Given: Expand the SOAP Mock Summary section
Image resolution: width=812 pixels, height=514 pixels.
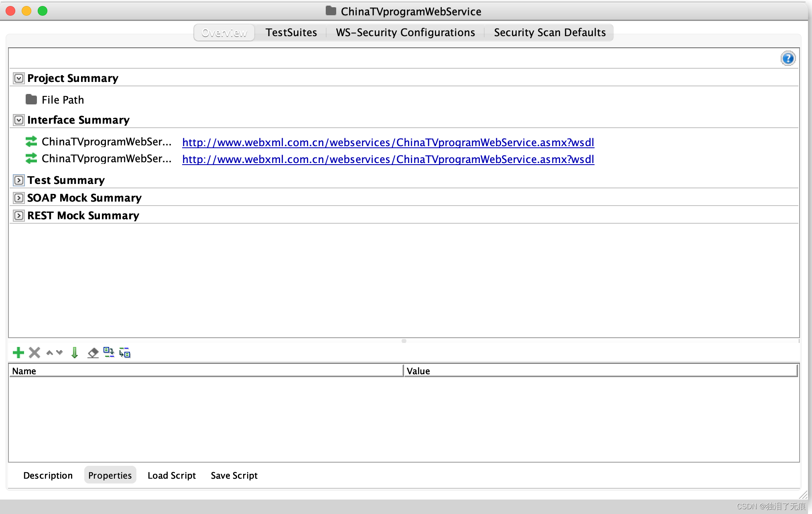Looking at the screenshot, I should [19, 198].
